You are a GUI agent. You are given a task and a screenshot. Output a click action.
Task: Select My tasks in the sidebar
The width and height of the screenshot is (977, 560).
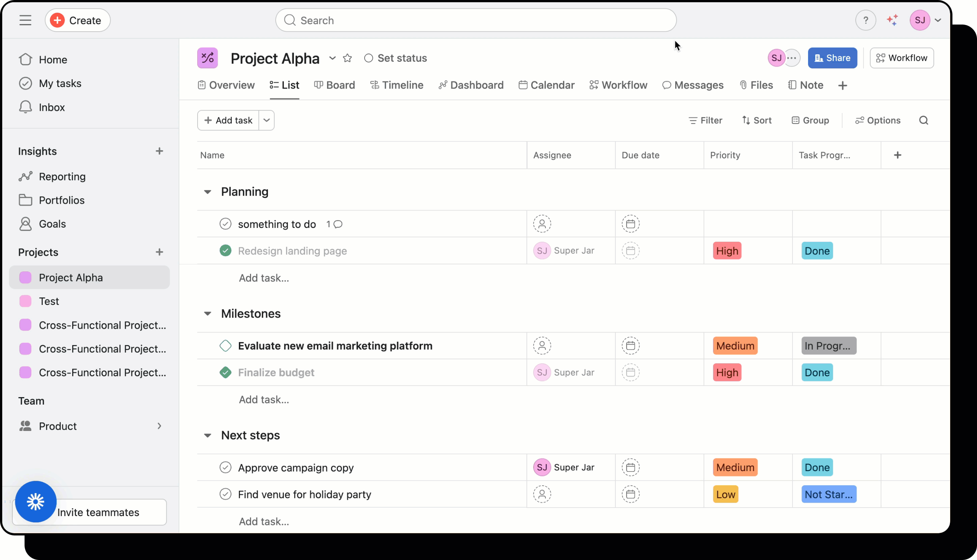pyautogui.click(x=60, y=83)
